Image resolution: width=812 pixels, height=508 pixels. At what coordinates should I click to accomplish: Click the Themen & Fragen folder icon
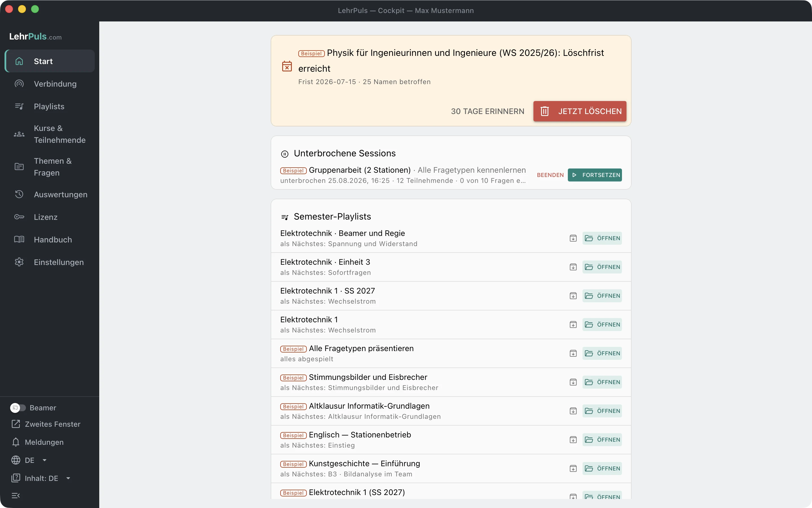click(x=19, y=167)
